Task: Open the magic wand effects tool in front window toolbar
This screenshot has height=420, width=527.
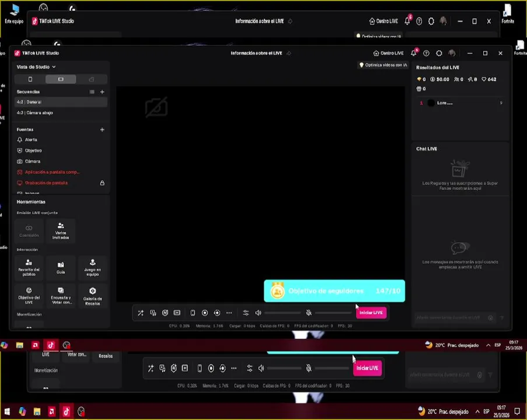Action: [141, 313]
